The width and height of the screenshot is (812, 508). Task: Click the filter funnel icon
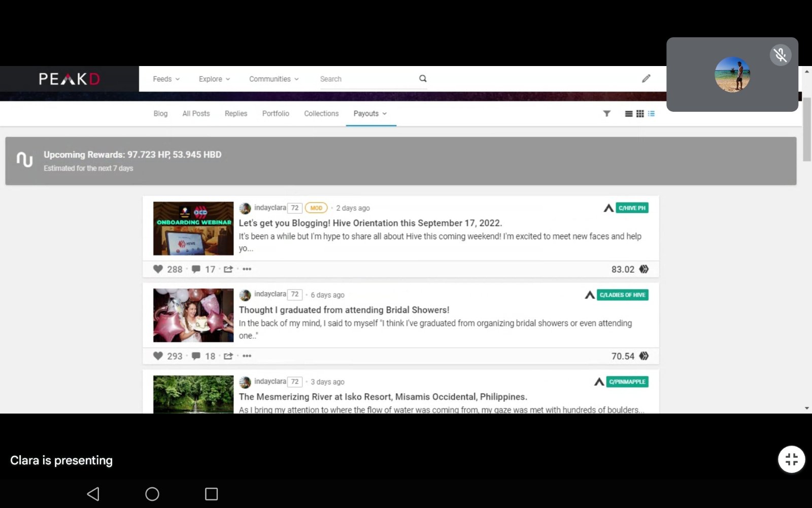[606, 113]
